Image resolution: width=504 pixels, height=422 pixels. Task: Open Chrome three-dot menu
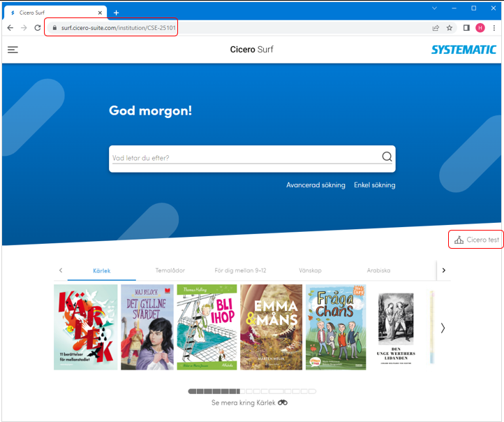tap(494, 28)
